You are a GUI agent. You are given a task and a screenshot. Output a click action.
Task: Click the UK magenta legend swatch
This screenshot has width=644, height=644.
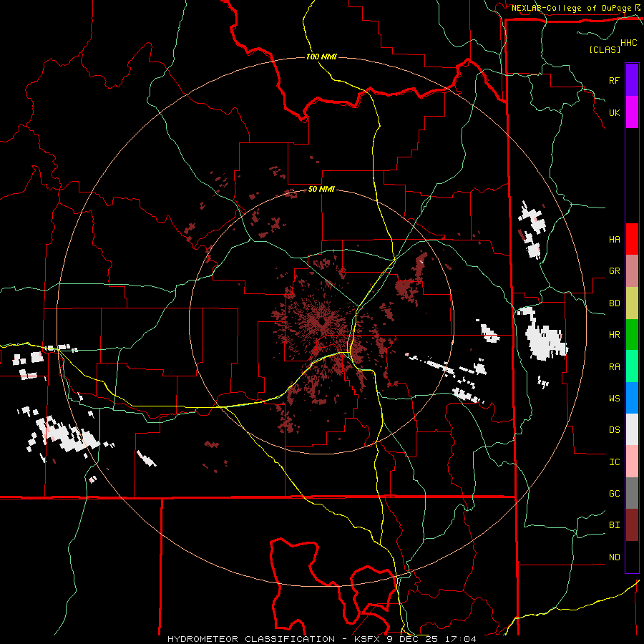coord(632,112)
